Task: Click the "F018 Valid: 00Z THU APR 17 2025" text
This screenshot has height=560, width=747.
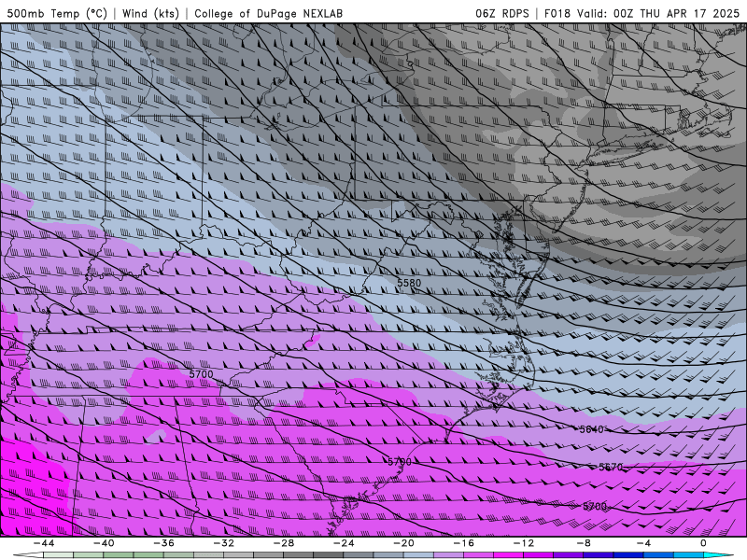Action: coord(641,13)
